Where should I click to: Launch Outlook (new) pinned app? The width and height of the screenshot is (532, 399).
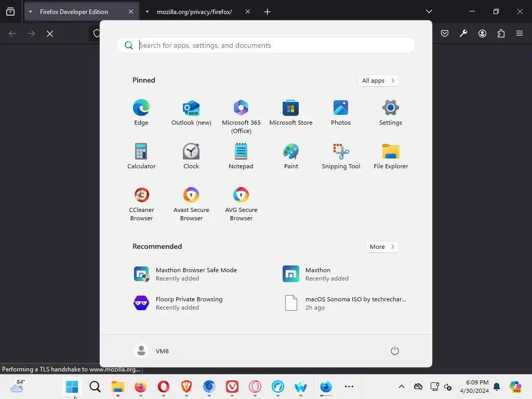click(x=191, y=113)
